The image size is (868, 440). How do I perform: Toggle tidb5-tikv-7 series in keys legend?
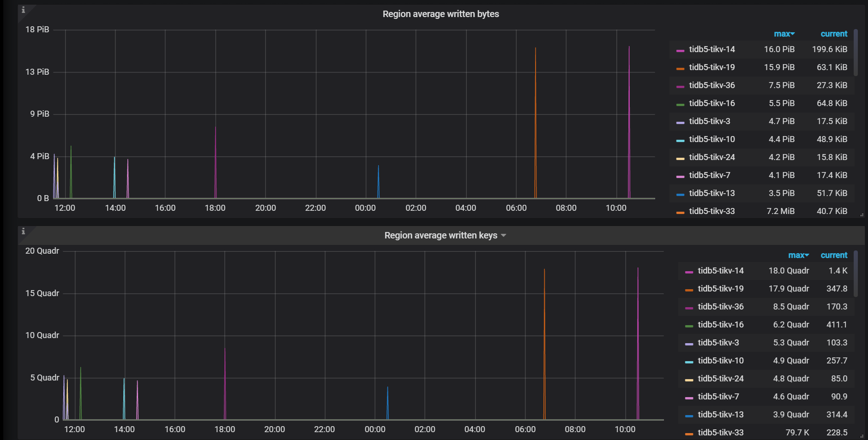[x=718, y=397]
